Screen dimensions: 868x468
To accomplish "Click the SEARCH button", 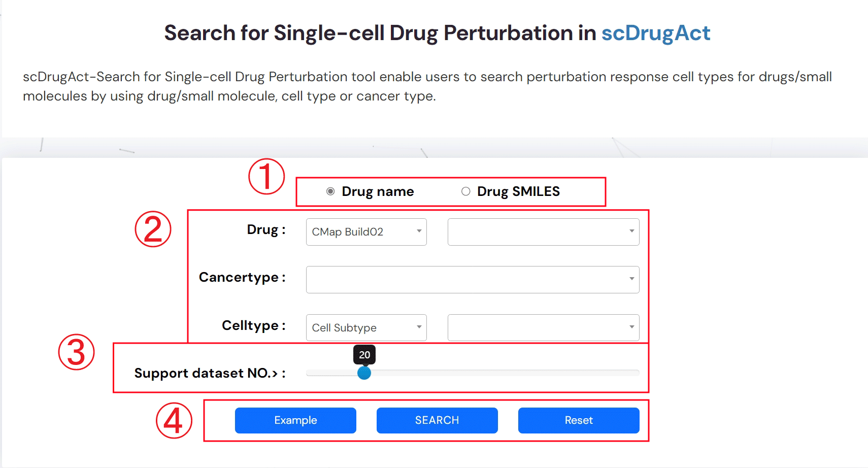I will (x=437, y=420).
